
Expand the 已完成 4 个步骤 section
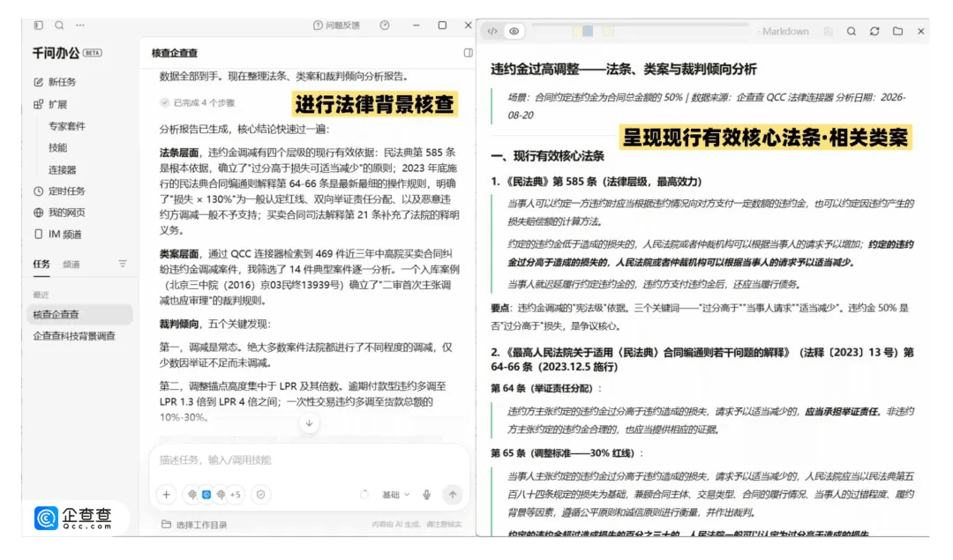tap(198, 102)
